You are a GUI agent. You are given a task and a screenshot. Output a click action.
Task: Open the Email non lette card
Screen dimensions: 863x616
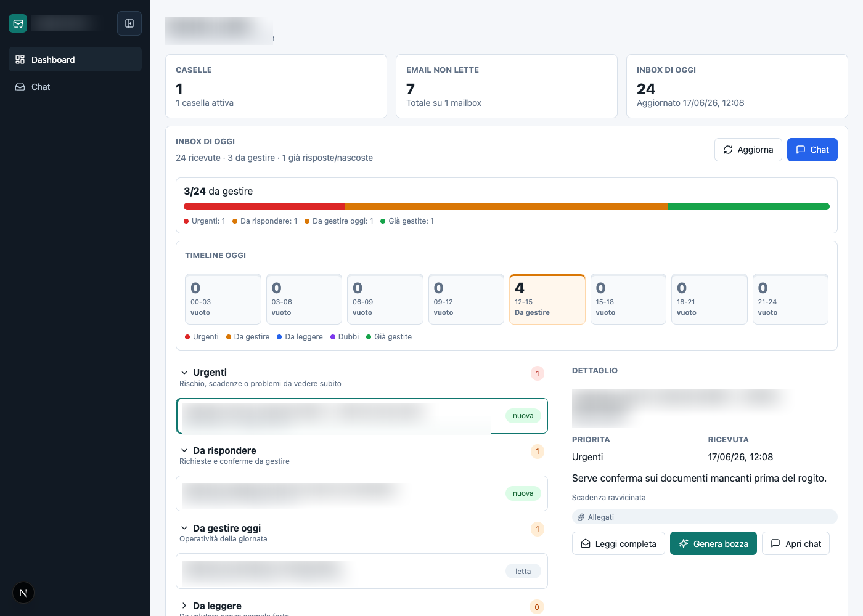pos(507,86)
